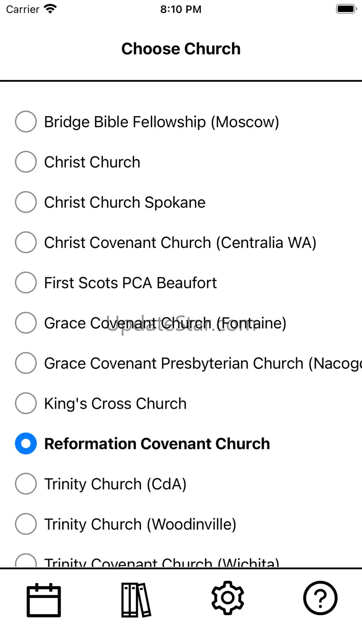Image resolution: width=362 pixels, height=644 pixels.
Task: Select Trinity Church (Woodinville) option
Action: click(26, 524)
